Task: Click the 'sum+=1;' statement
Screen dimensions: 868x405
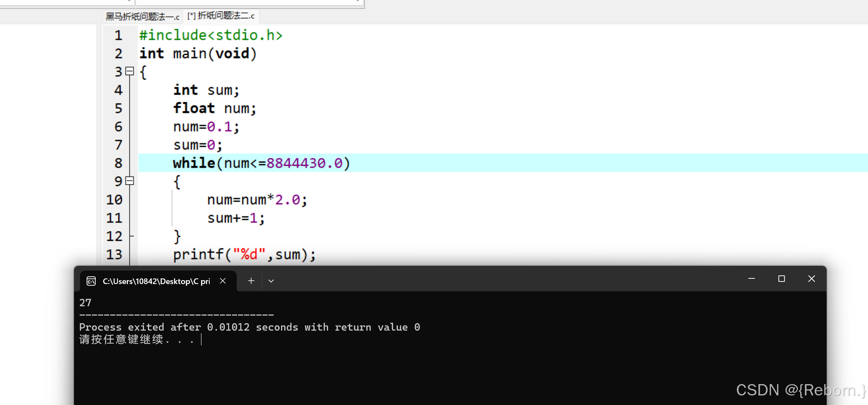Action: [236, 218]
